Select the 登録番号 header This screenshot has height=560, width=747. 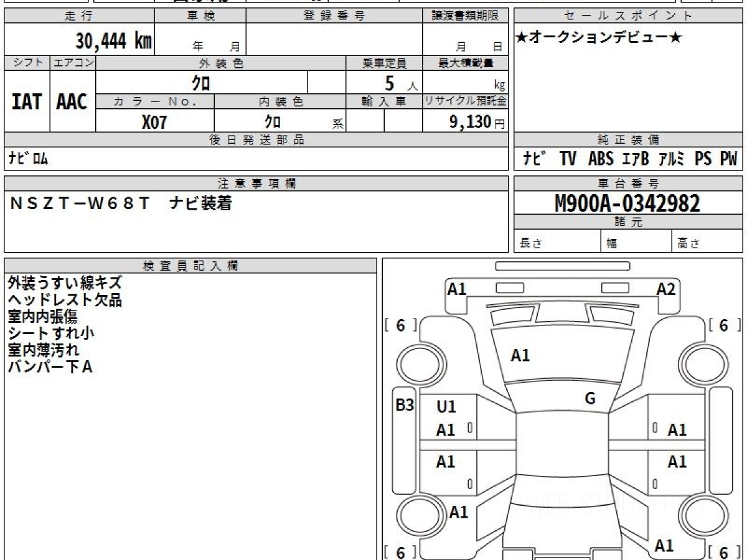tap(334, 16)
